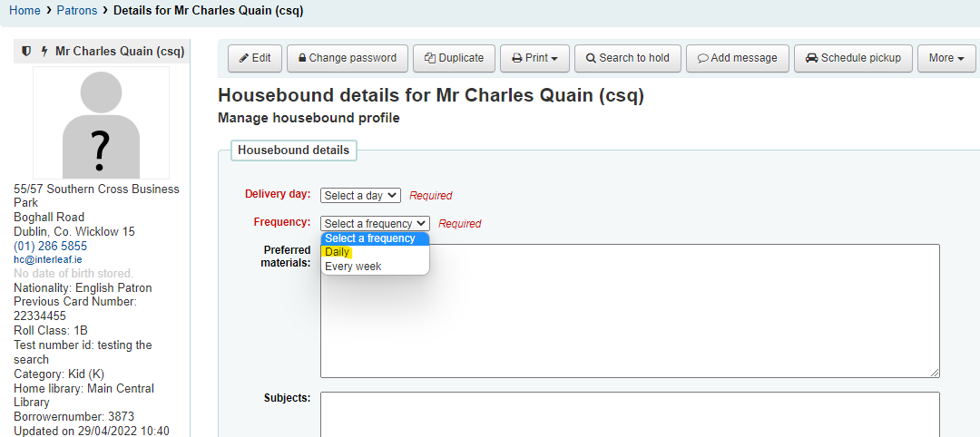Click the phone number (01) 286 5855
The height and width of the screenshot is (437, 980).
tap(51, 246)
